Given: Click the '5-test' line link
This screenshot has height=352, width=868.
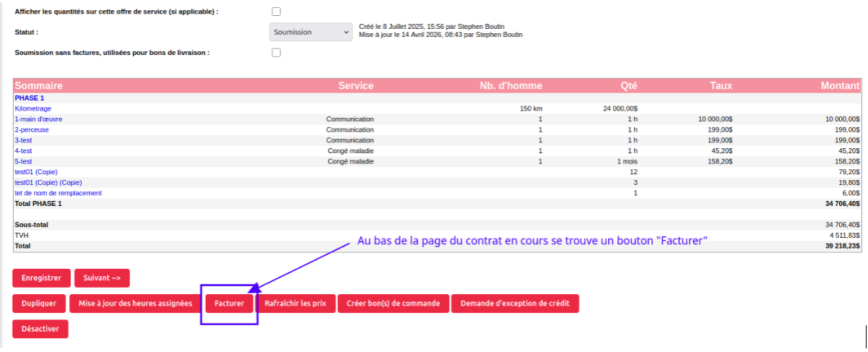Looking at the screenshot, I should [x=23, y=161].
